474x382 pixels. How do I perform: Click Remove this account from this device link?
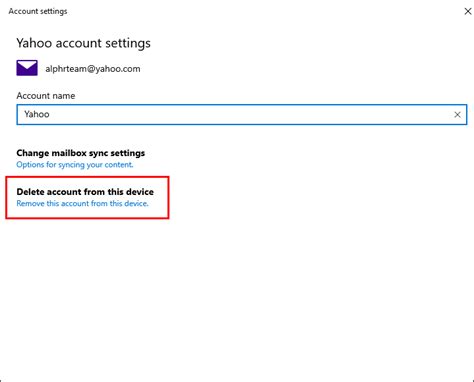click(x=82, y=203)
